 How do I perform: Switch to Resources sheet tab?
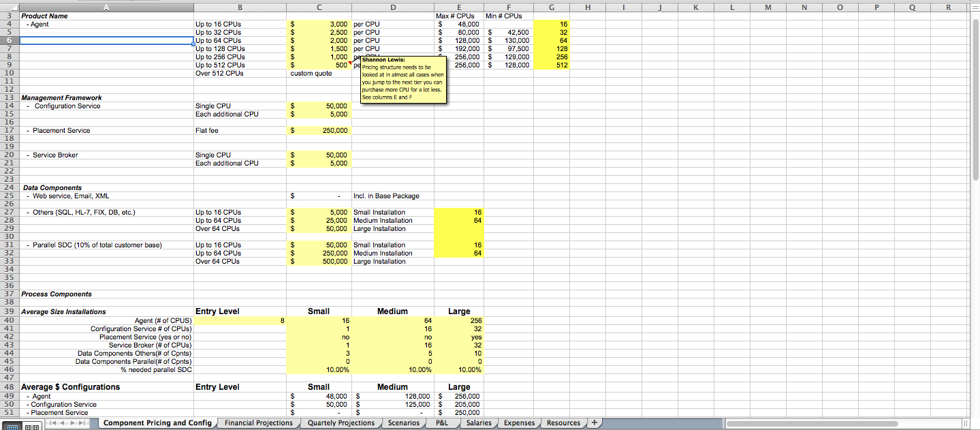[563, 423]
